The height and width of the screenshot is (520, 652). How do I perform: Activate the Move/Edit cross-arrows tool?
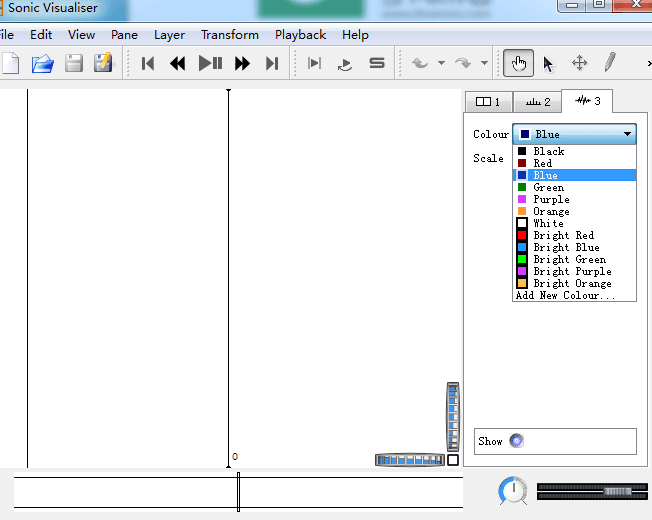coord(579,63)
